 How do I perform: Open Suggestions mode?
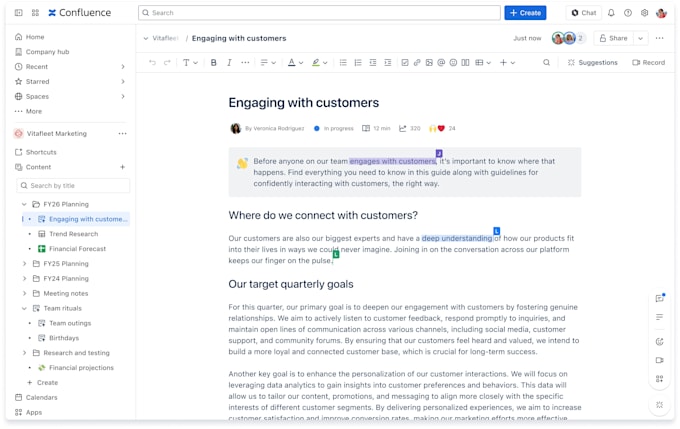(592, 62)
